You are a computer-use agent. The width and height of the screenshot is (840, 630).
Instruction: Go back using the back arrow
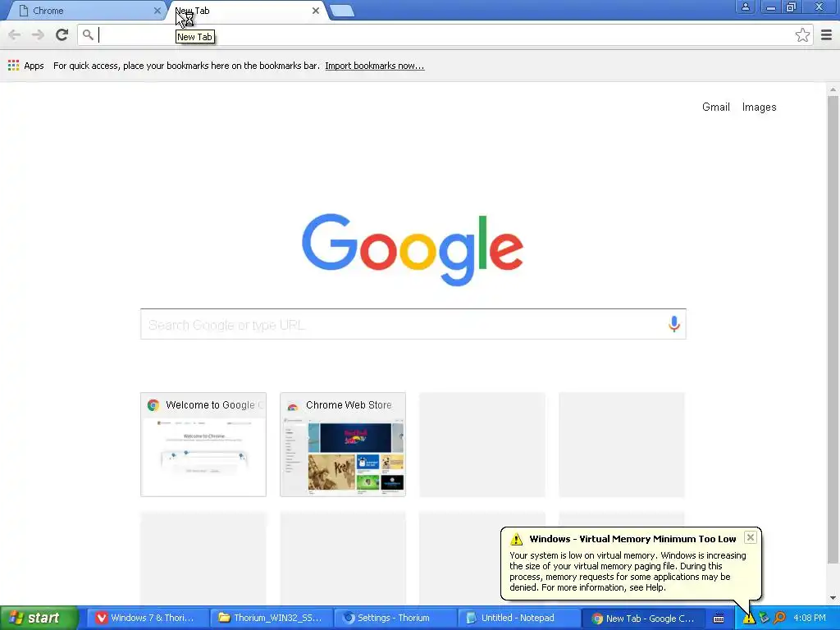click(x=15, y=35)
